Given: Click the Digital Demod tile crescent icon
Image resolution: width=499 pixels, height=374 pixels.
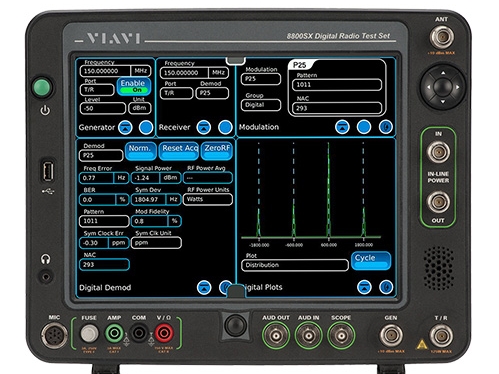Looking at the screenshot, I should pyautogui.click(x=224, y=287).
